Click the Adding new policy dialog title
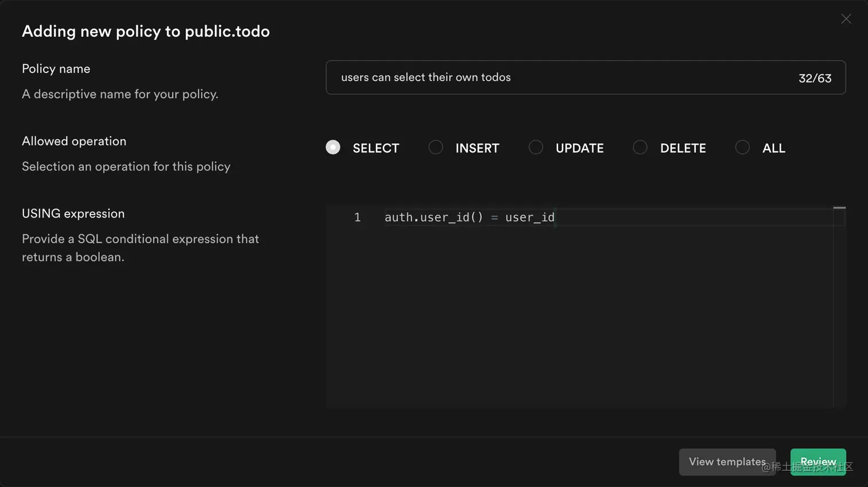This screenshot has height=487, width=868. pos(145,32)
